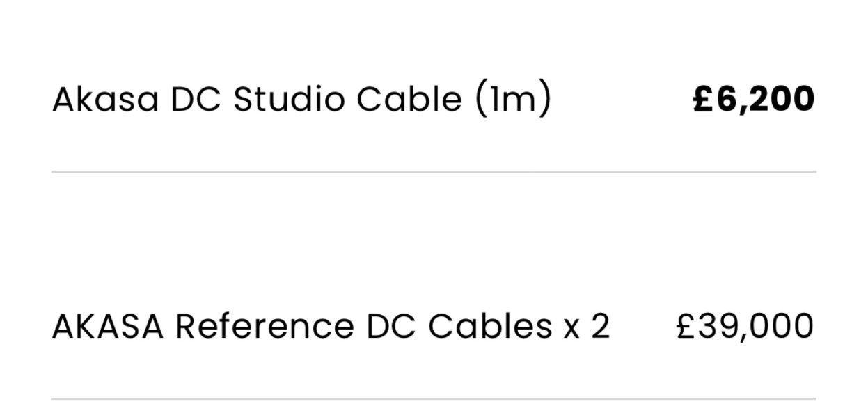
Task: Click empty space between the two rows
Action: (x=433, y=244)
